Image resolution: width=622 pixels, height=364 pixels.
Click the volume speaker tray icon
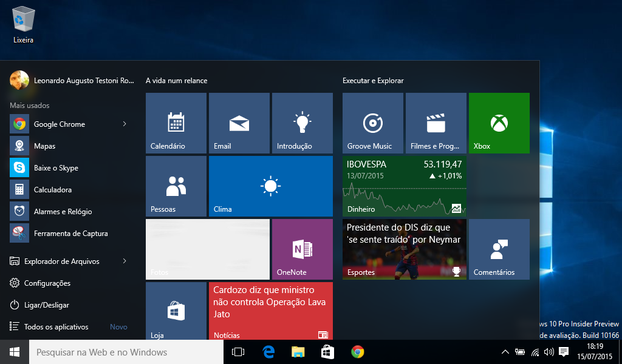[549, 352]
